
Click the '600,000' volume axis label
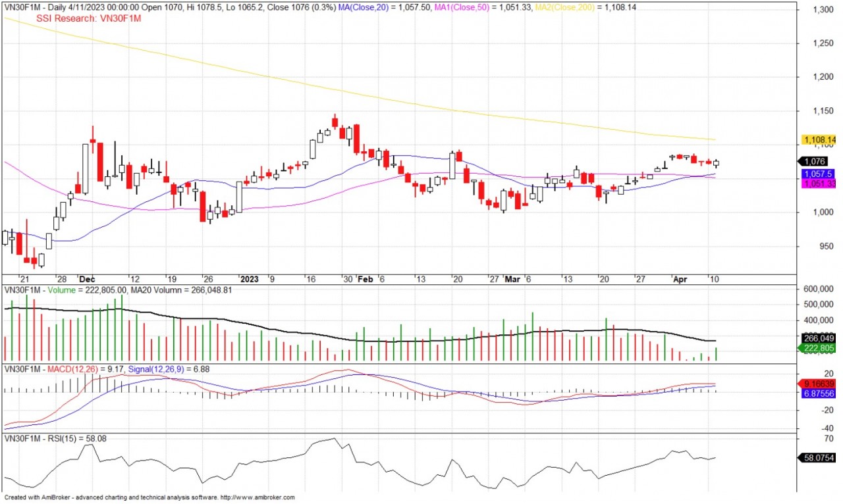pos(819,289)
